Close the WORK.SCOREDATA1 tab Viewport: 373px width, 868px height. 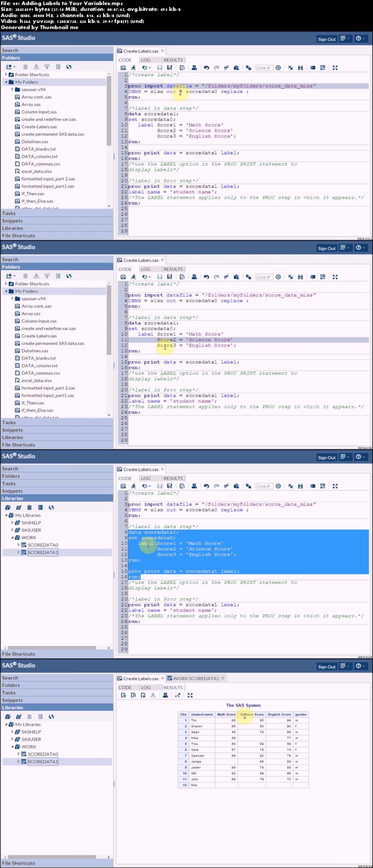coord(223,678)
